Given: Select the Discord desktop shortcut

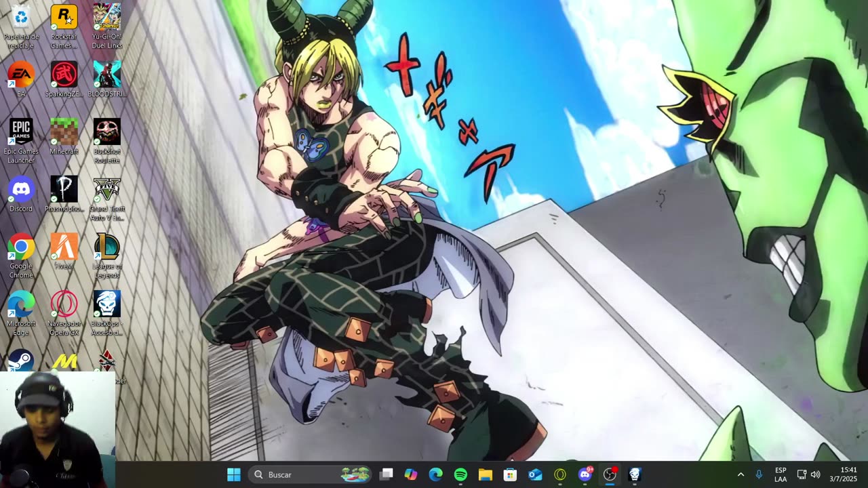Looking at the screenshot, I should tap(21, 195).
